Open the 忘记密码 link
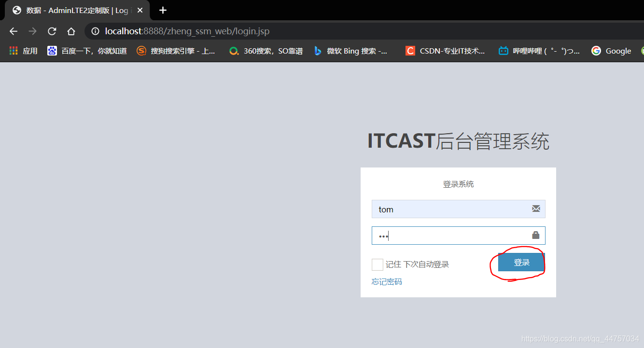 coord(387,281)
